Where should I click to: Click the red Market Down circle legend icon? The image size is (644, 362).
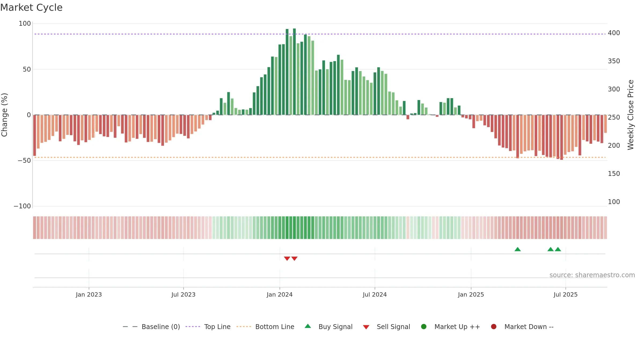tap(493, 327)
